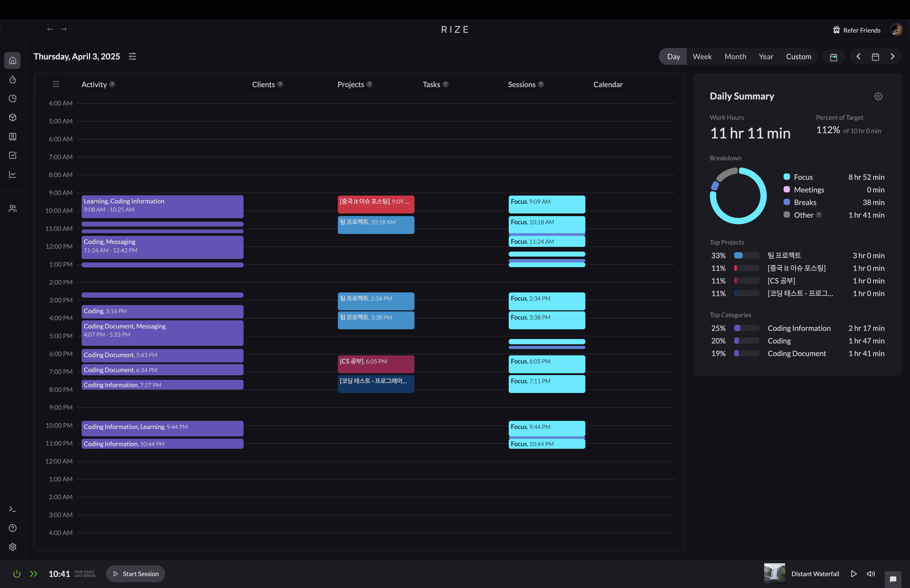Play the Distant Waterfall soundscape
Viewport: 910px width, 588px height.
point(854,574)
